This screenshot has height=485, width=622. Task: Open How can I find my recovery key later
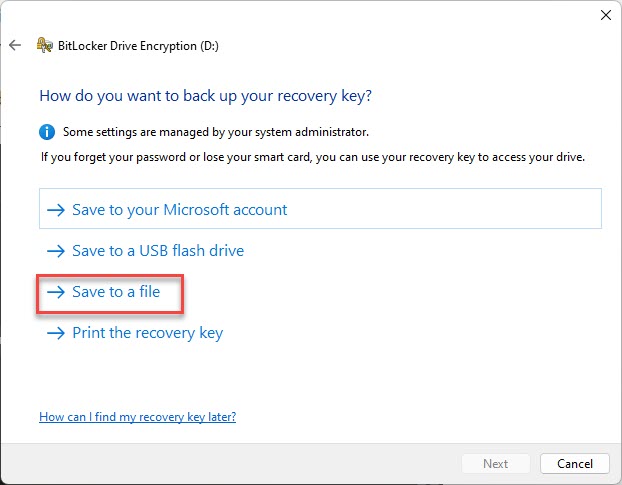point(137,417)
